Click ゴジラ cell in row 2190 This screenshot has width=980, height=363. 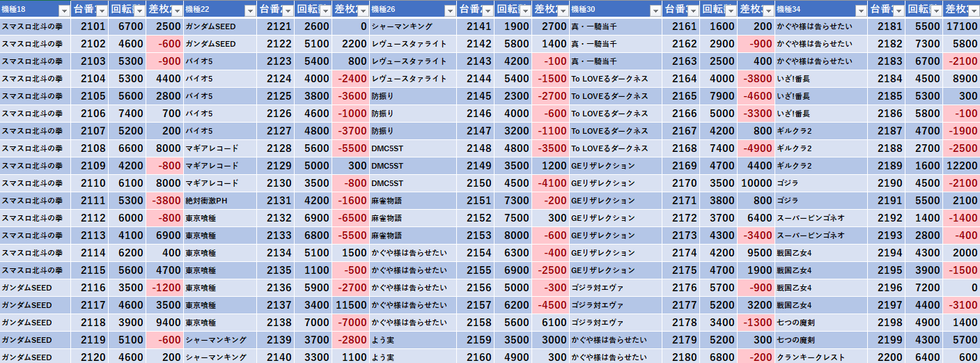coord(821,183)
